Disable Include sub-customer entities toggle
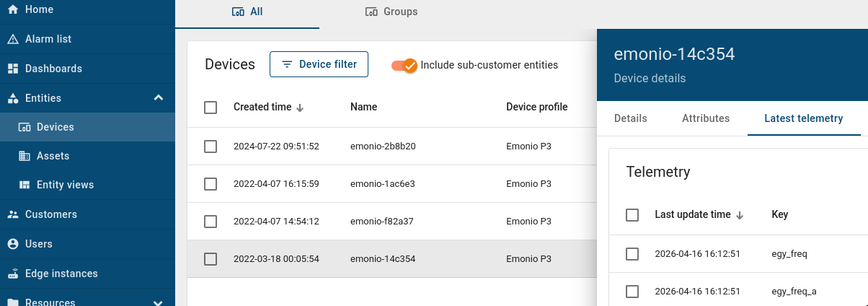Screen dimensions: 868x306 tap(404, 65)
